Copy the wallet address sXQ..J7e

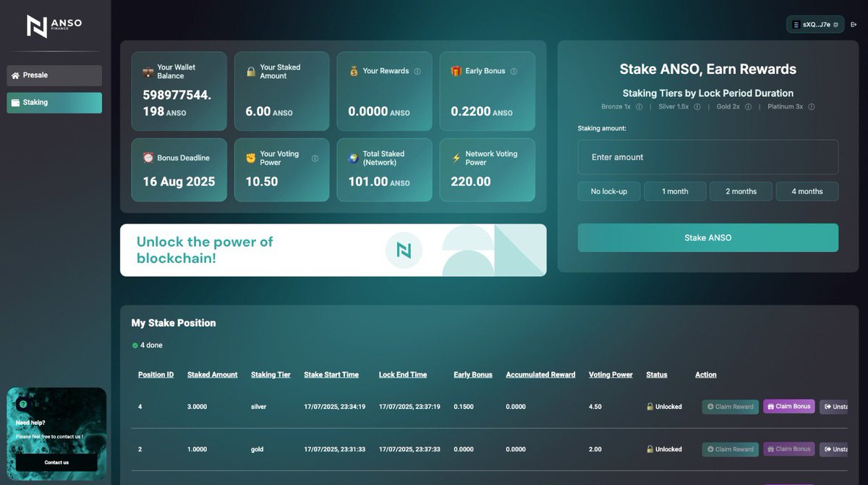click(x=836, y=25)
